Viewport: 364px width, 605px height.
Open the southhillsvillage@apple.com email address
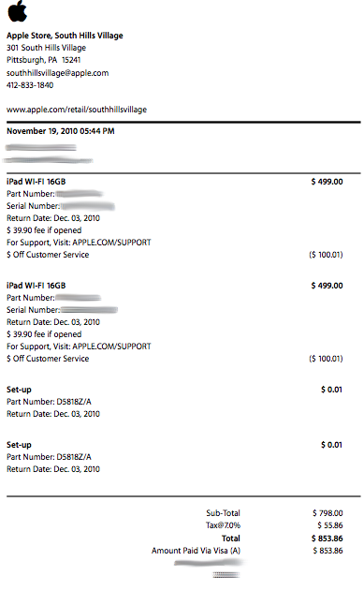click(57, 73)
